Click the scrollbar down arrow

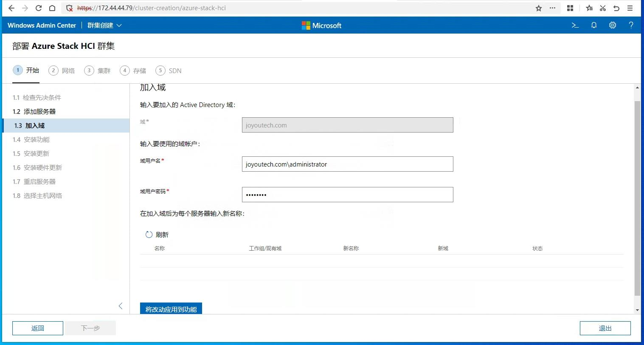click(637, 310)
